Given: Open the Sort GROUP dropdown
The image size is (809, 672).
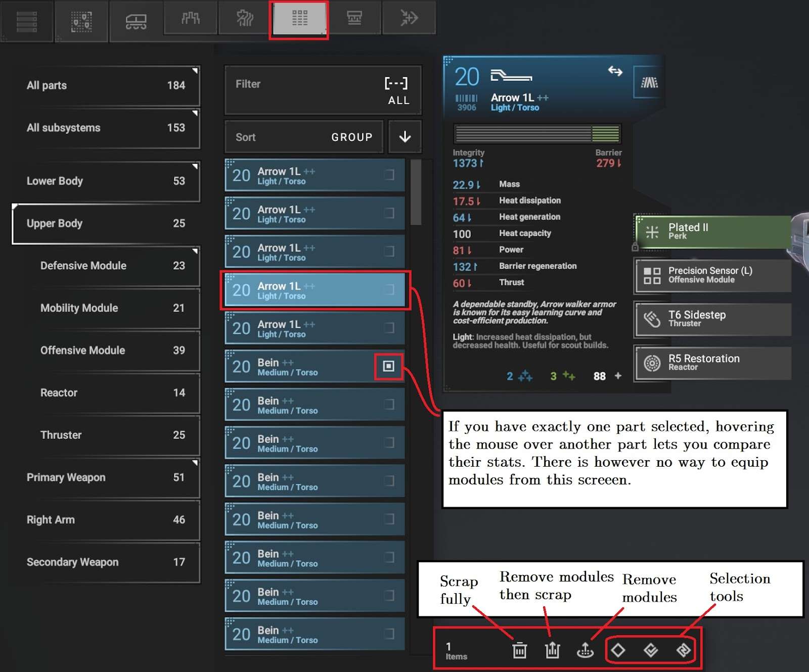Looking at the screenshot, I should 304,137.
